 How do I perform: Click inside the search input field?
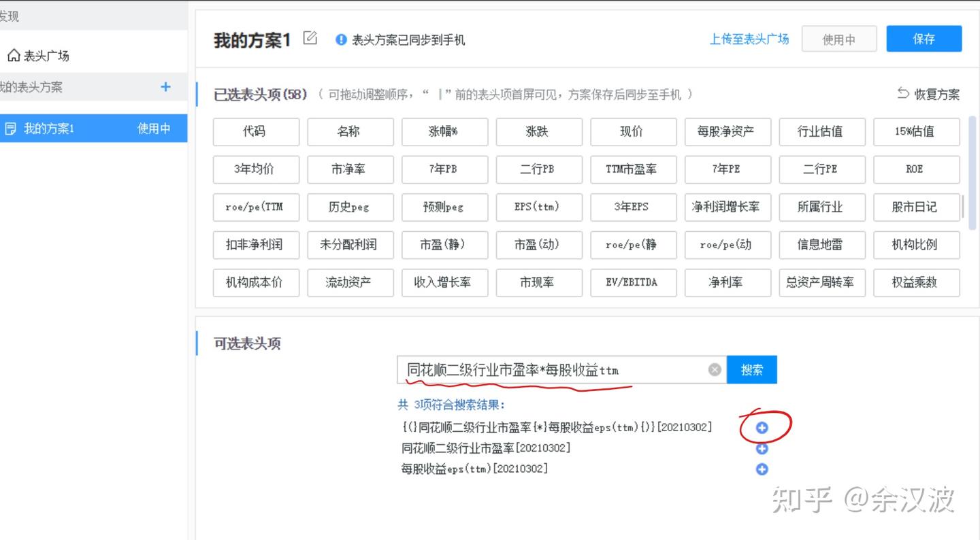point(544,369)
